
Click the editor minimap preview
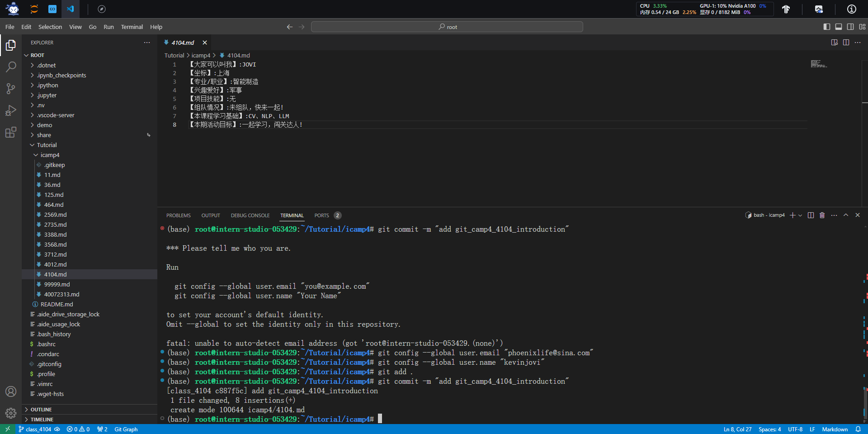[x=819, y=64]
